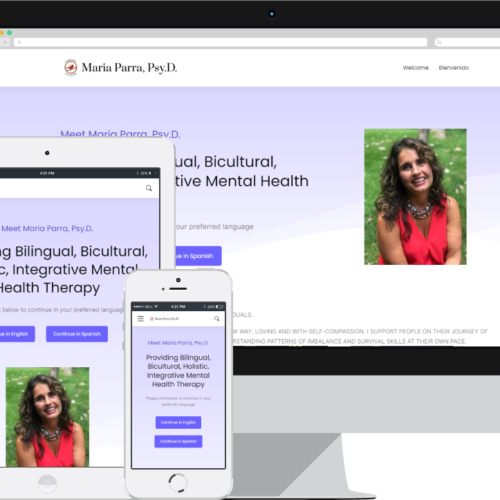Click the desktop browser address bar
Viewport: 500px width, 500px height.
click(x=220, y=42)
